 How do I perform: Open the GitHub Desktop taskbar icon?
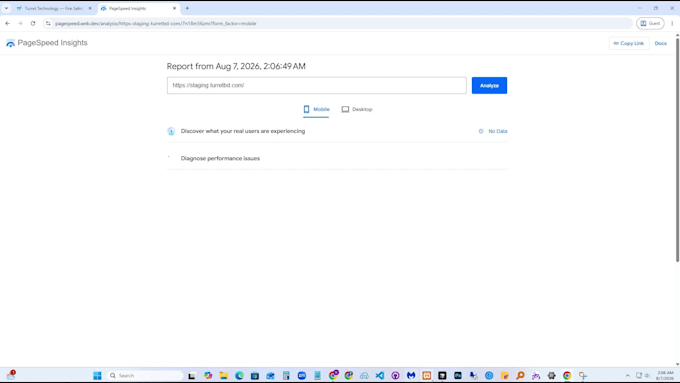396,376
